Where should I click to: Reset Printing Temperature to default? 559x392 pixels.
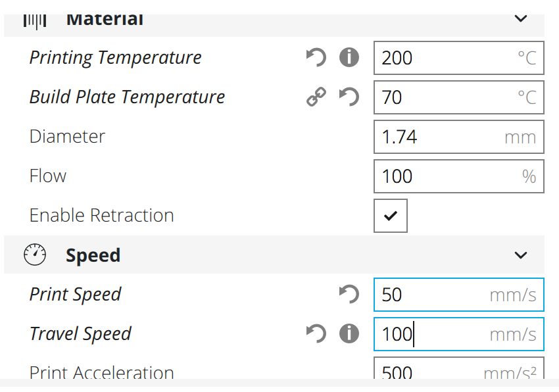pos(316,58)
